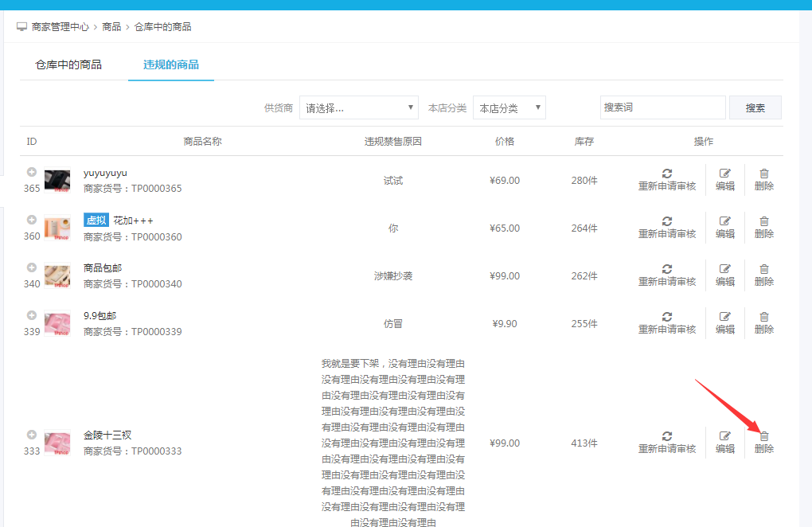Expand plus icon for product ID 333
Viewport: 812px width, 527px height.
coord(32,435)
